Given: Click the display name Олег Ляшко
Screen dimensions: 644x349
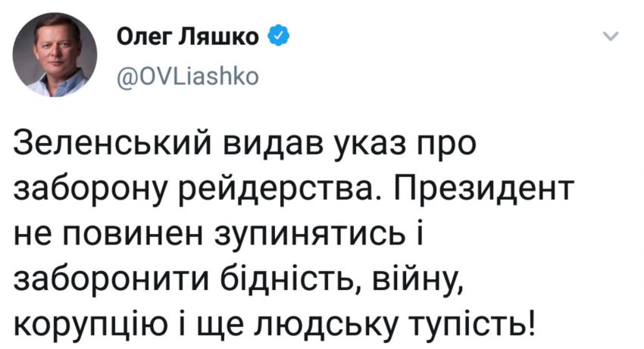Looking at the screenshot, I should click(188, 37).
